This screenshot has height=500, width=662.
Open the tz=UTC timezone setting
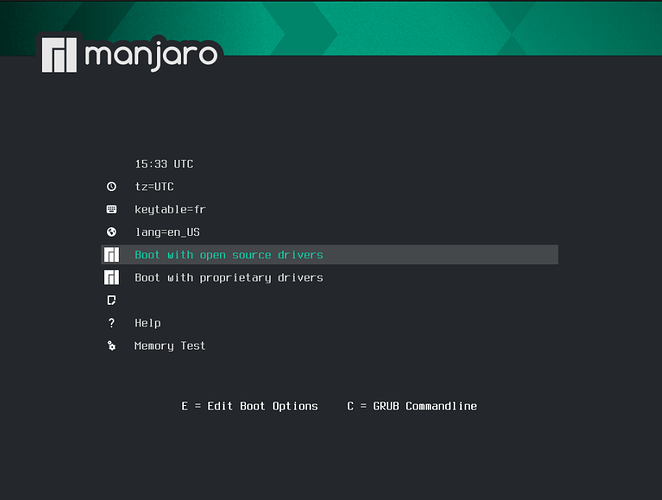click(x=155, y=187)
